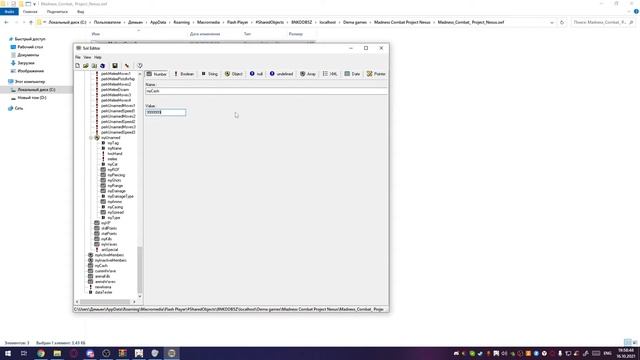Select the Boolean type button

[x=184, y=74]
